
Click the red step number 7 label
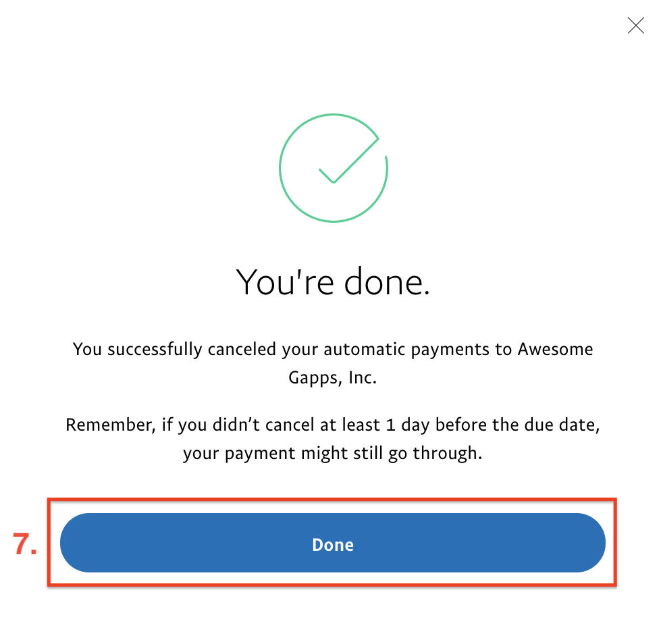pos(25,543)
